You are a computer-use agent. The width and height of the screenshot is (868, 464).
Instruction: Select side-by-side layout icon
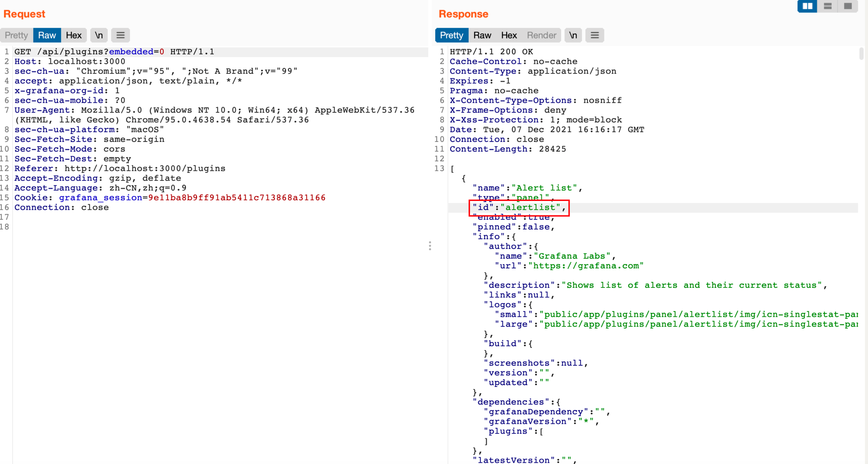point(807,7)
